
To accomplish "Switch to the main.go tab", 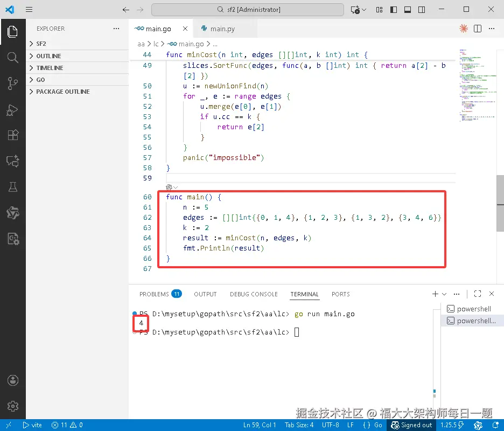I will [157, 29].
